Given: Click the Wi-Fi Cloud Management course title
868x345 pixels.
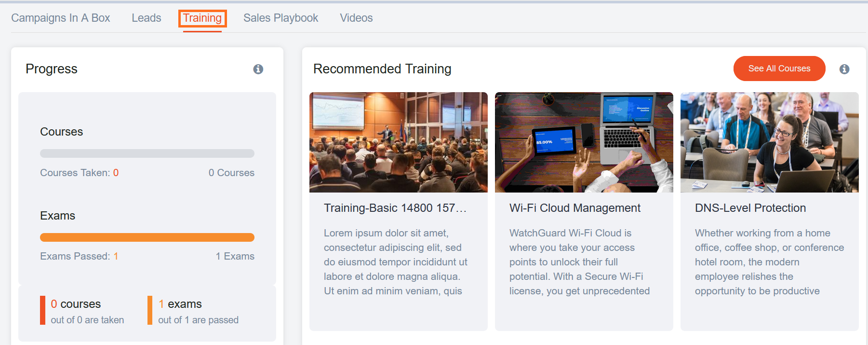Looking at the screenshot, I should tap(575, 208).
